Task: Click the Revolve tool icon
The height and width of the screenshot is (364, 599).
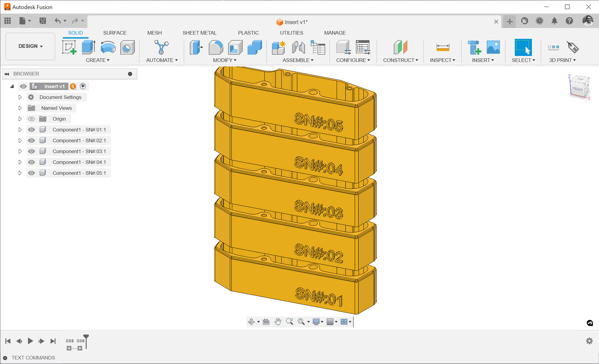Action: [x=108, y=48]
